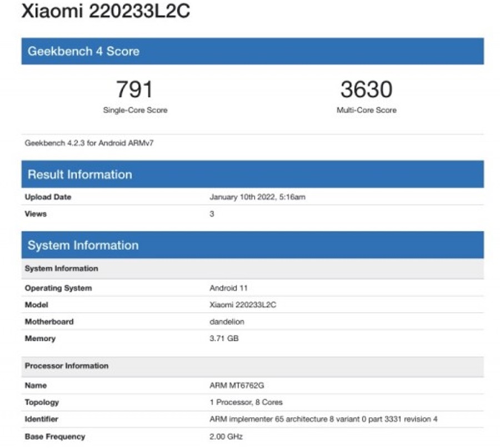The width and height of the screenshot is (500, 448).
Task: Select the ARM implementer 65 identifier value
Action: tap(323, 419)
